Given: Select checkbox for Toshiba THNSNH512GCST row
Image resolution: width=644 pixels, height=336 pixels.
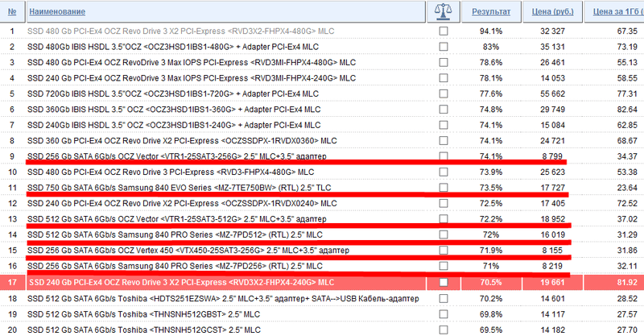Looking at the screenshot, I should click(x=444, y=330).
